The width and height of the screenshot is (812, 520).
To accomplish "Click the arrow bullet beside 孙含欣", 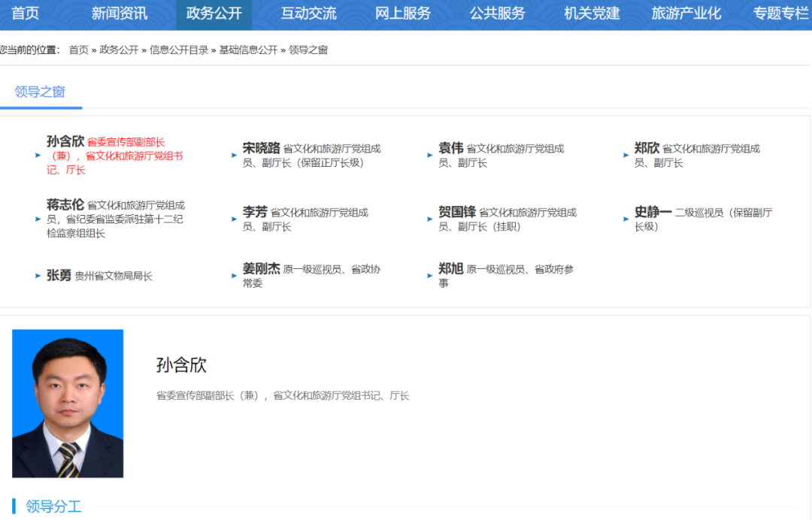I will coord(38,156).
